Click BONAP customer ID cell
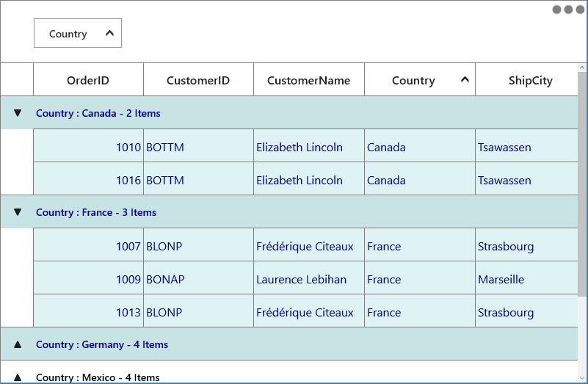The height and width of the screenshot is (384, 588). [x=198, y=278]
